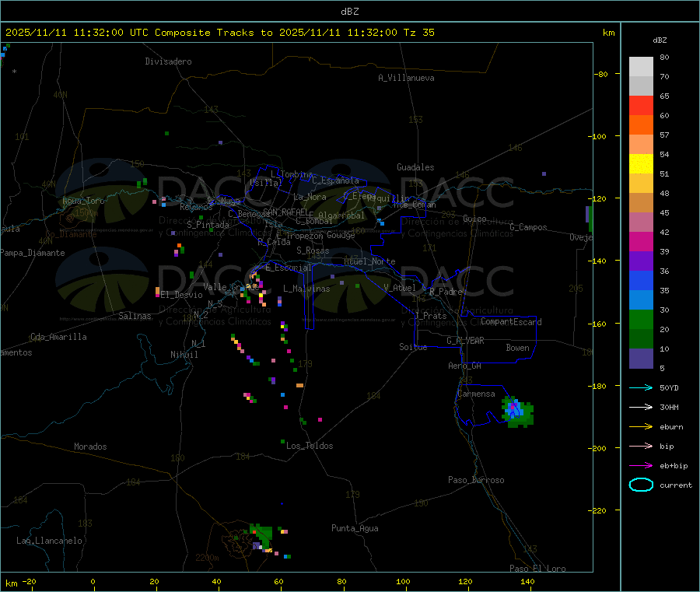
Task: Click the 'Pampa_Diamante' label
Action: pos(33,253)
